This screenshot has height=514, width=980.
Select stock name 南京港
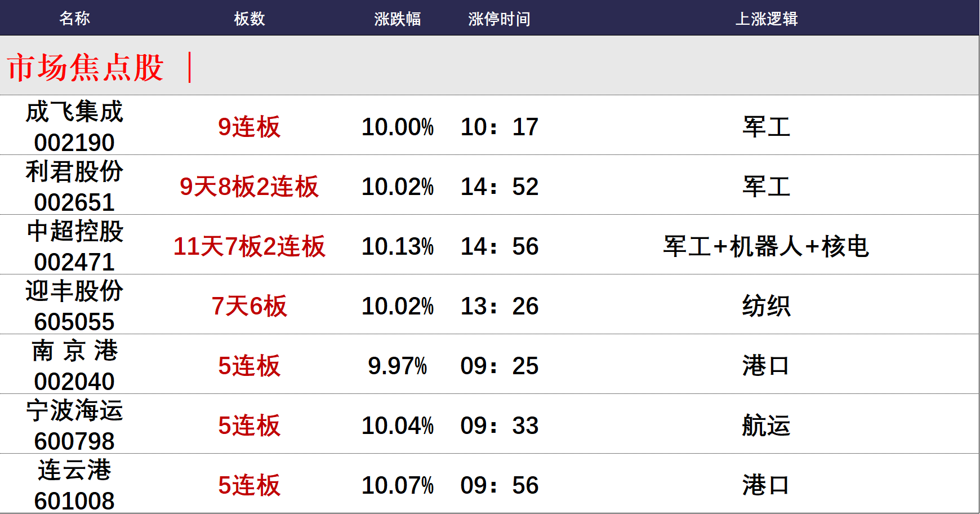tap(74, 351)
